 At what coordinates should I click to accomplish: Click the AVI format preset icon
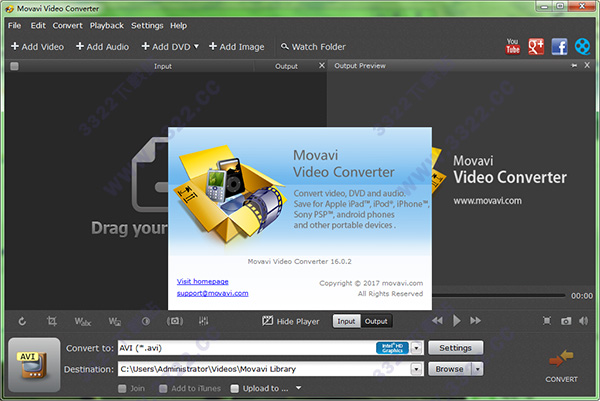(x=34, y=365)
